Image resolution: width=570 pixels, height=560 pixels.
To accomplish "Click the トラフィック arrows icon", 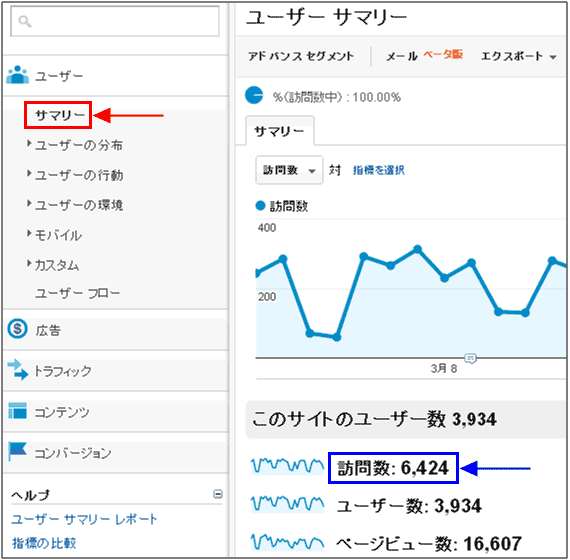I will pos(17,370).
